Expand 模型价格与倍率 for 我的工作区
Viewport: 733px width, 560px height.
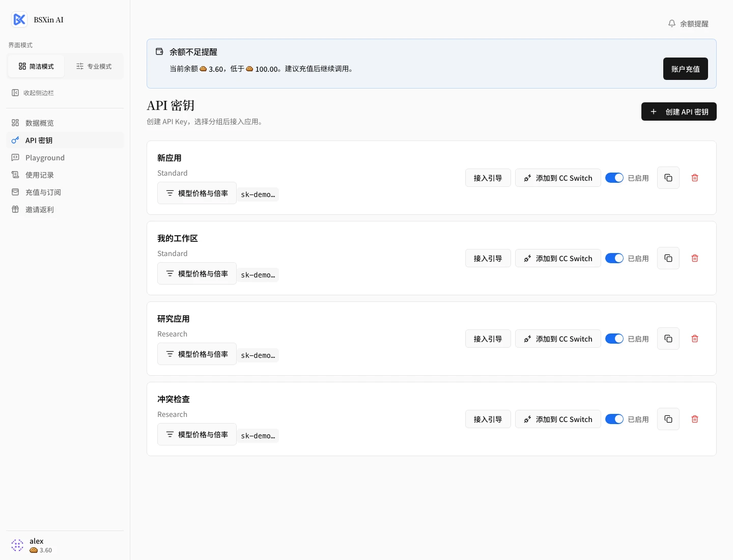(197, 273)
